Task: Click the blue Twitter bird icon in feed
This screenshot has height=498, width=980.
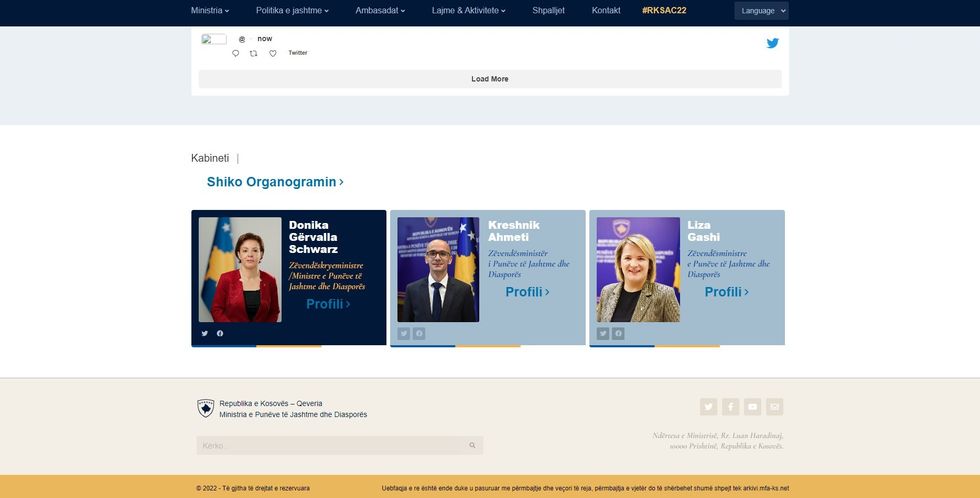Action: [x=772, y=43]
